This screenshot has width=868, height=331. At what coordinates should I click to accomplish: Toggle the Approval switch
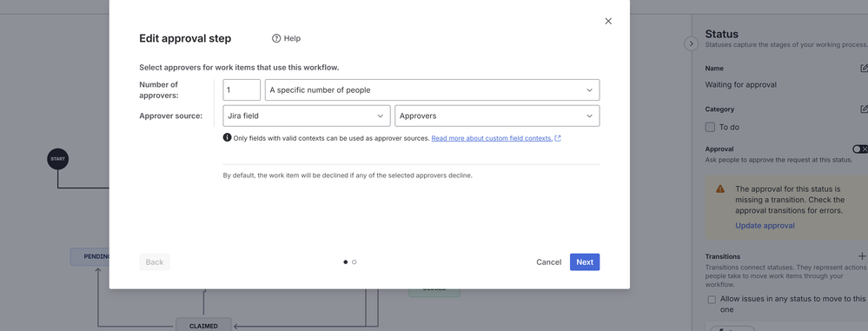pyautogui.click(x=860, y=149)
